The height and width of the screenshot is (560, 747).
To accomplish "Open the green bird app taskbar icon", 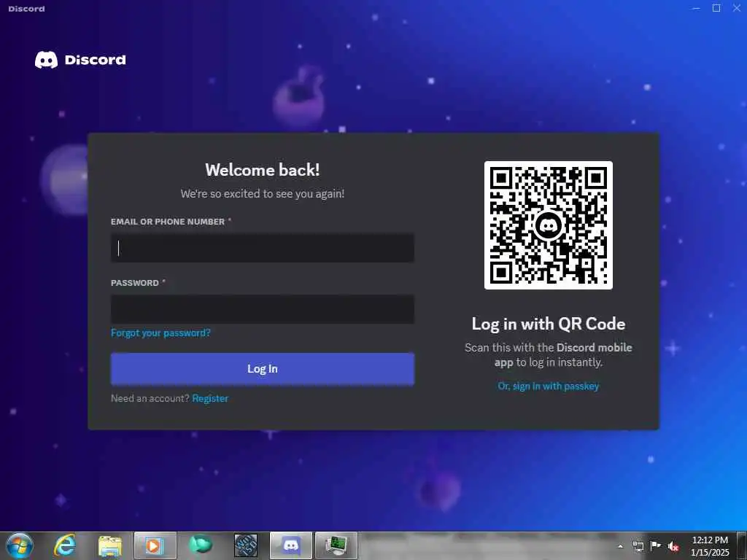I will (201, 545).
